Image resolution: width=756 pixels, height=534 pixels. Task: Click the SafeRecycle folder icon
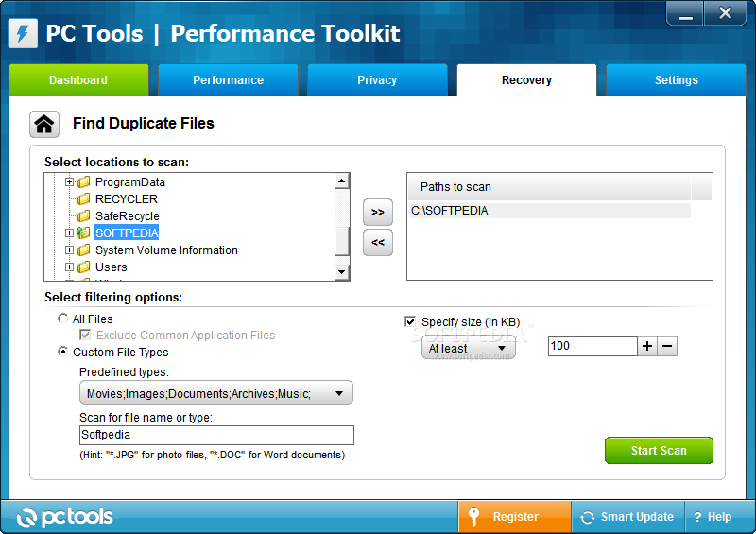(84, 215)
